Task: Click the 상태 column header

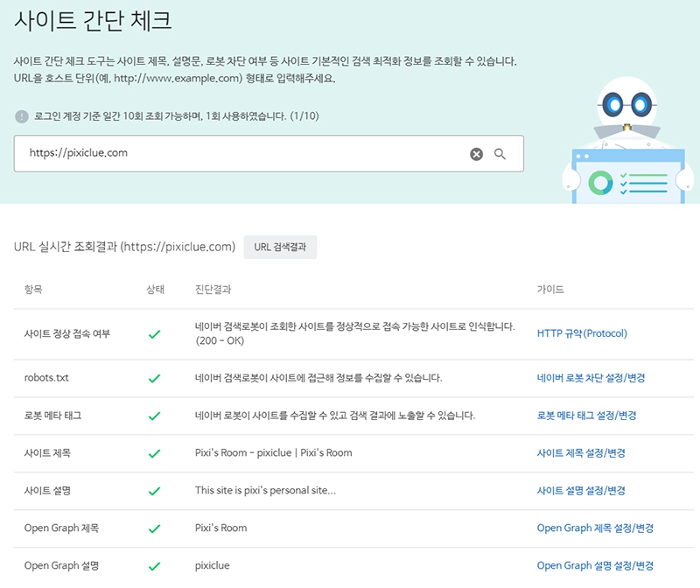Action: click(156, 290)
